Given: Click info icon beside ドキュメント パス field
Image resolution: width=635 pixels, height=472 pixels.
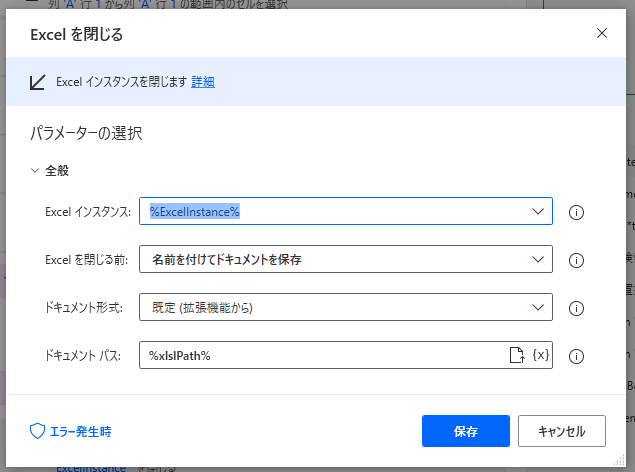Looking at the screenshot, I should [x=576, y=356].
